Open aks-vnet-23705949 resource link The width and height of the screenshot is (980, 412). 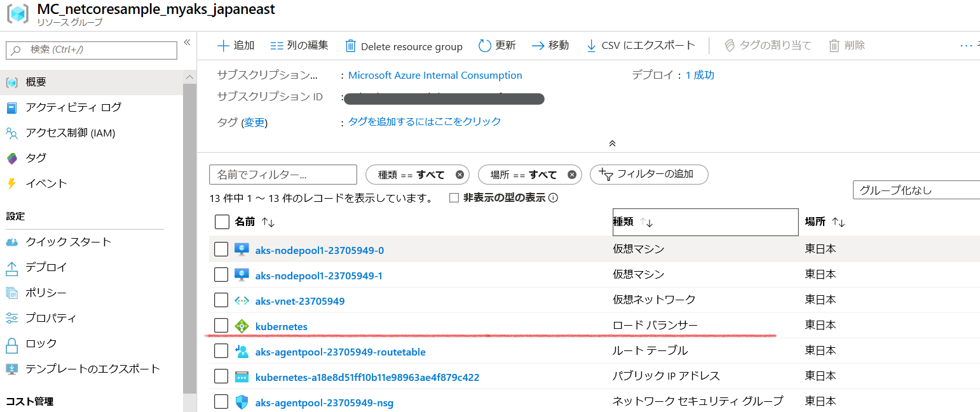point(300,301)
